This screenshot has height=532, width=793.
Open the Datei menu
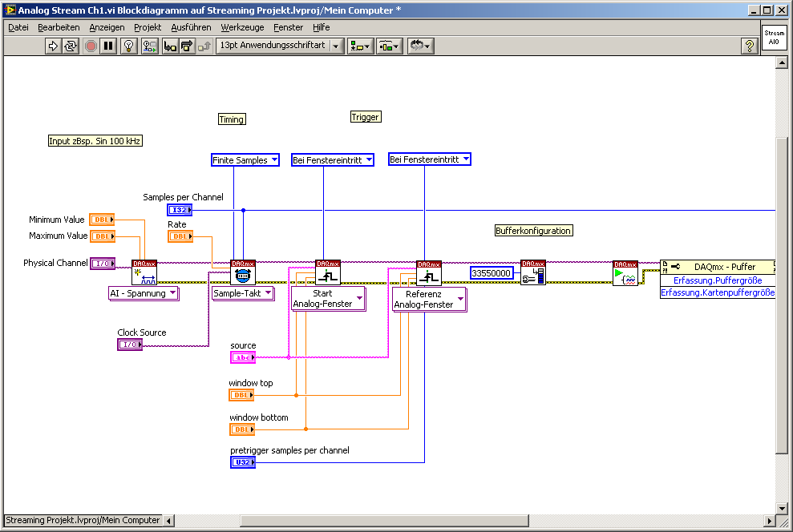click(x=18, y=27)
